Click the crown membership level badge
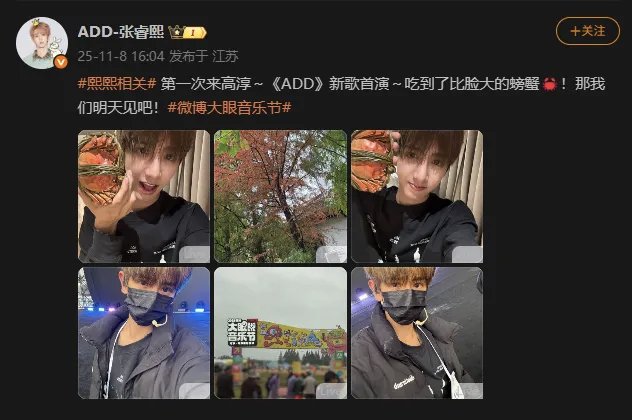Viewport: 632px width, 420px height. [187, 32]
